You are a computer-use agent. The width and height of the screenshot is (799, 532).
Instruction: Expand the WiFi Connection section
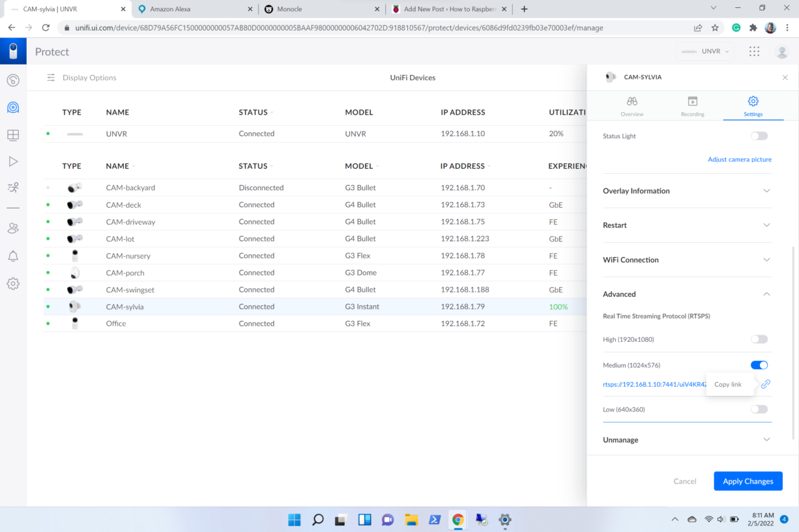[687, 260]
